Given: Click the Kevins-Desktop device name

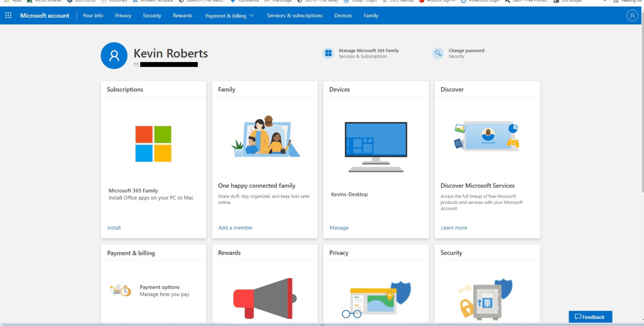Looking at the screenshot, I should pyautogui.click(x=349, y=194).
